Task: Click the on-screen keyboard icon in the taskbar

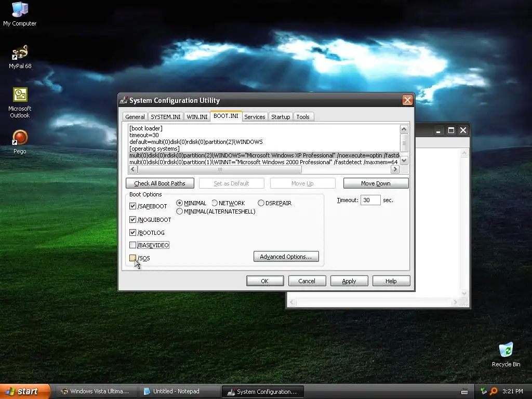Action: click(x=464, y=392)
